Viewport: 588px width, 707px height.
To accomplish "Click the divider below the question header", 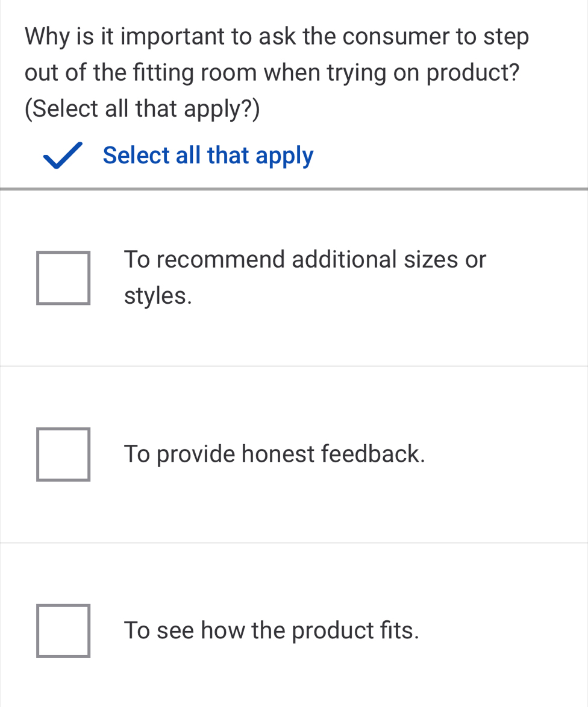I will (x=294, y=187).
